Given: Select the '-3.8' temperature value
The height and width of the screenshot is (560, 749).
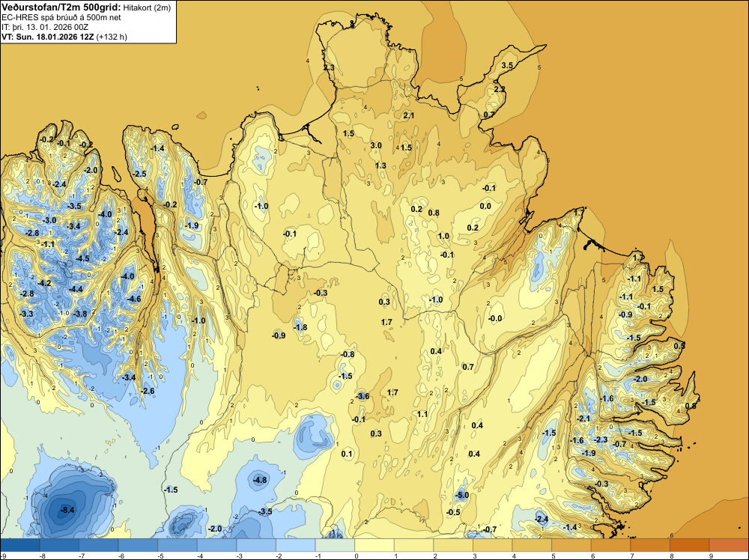Looking at the screenshot, I should point(81,314).
